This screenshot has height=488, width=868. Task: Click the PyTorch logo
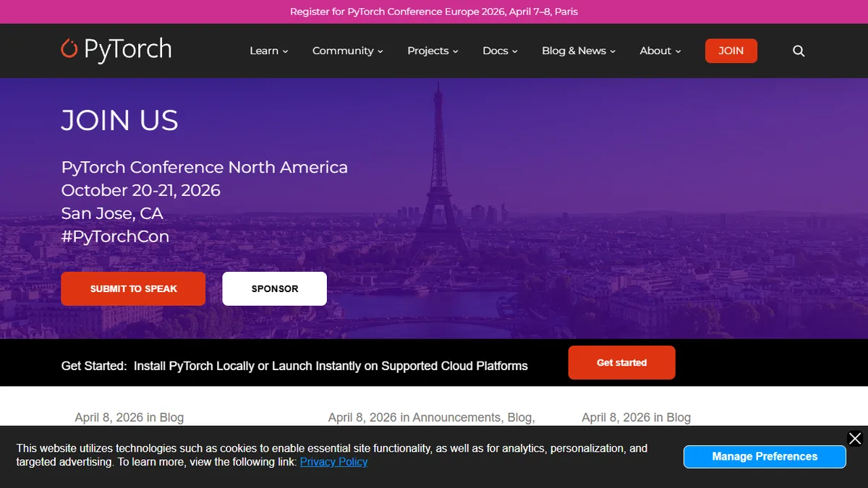point(116,50)
